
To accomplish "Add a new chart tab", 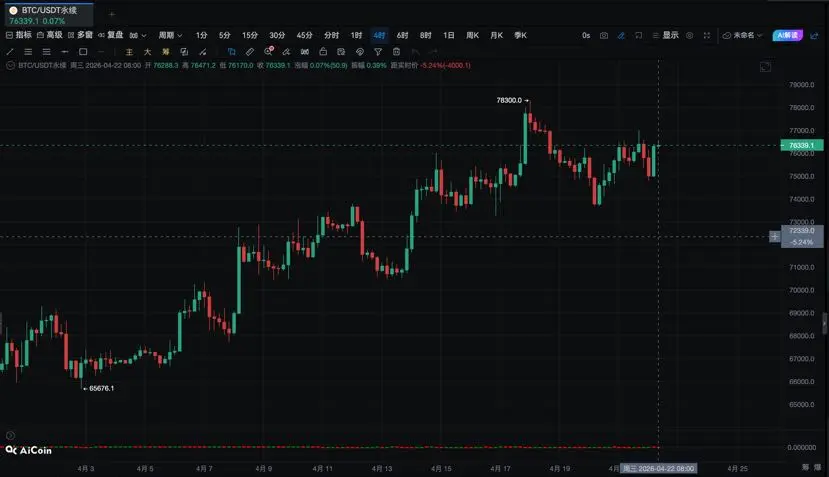I will [x=112, y=14].
